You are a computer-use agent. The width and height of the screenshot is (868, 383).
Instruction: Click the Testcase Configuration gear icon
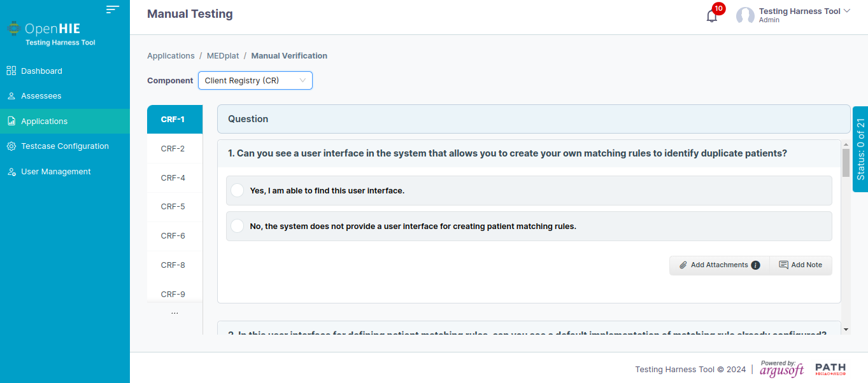(11, 146)
